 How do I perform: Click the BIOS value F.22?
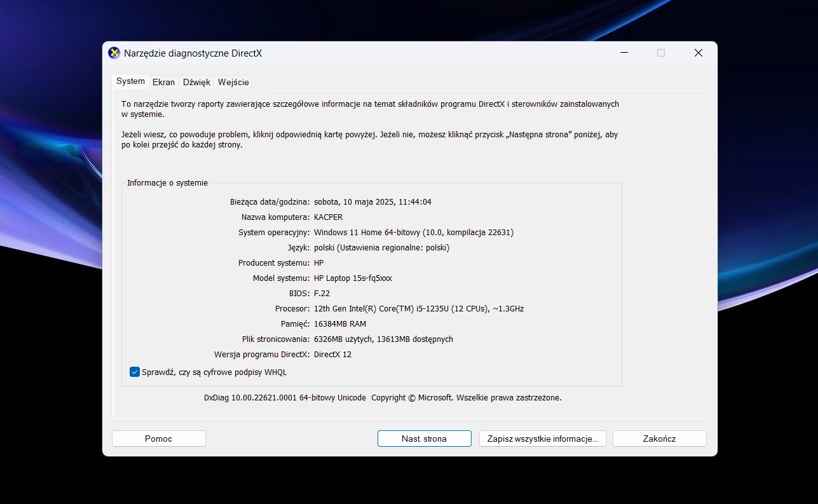(322, 293)
